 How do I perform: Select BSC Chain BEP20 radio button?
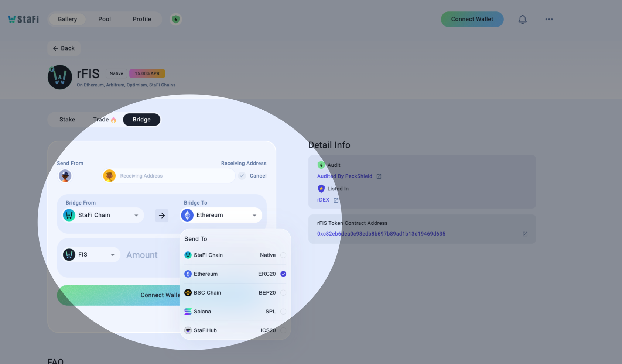283,293
